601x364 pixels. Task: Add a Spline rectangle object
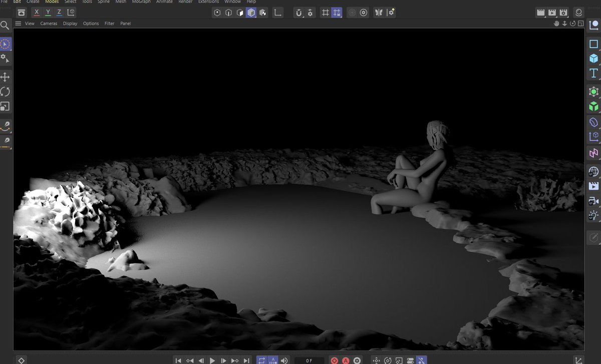click(593, 44)
